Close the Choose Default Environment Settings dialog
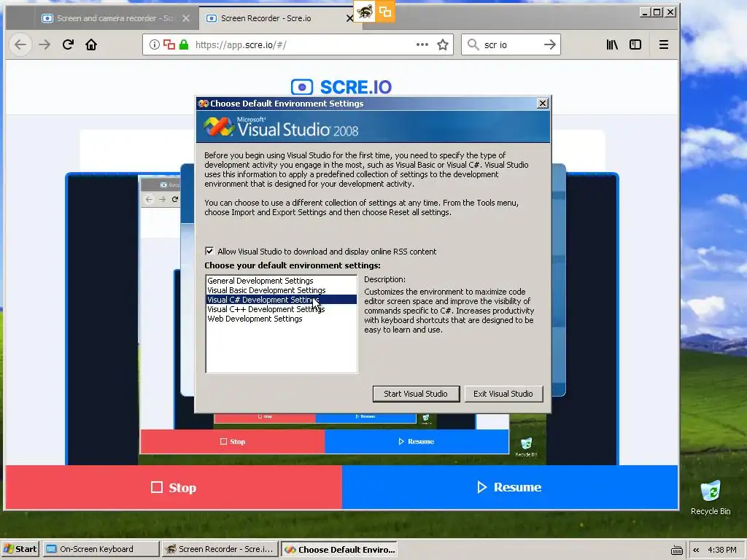This screenshot has height=560, width=747. [542, 104]
